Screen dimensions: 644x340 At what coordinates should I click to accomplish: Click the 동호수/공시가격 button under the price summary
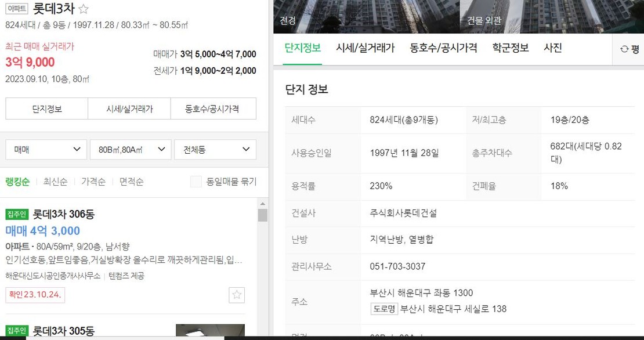(x=213, y=109)
